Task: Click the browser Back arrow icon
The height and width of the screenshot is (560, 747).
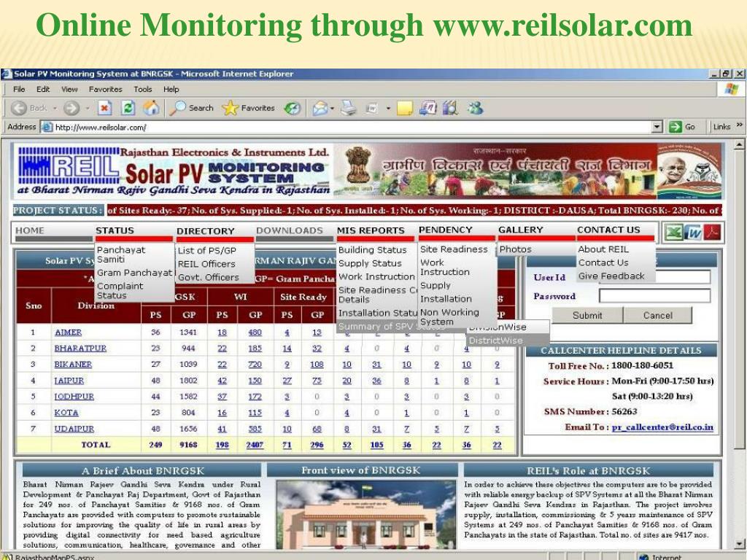Action: (x=18, y=108)
